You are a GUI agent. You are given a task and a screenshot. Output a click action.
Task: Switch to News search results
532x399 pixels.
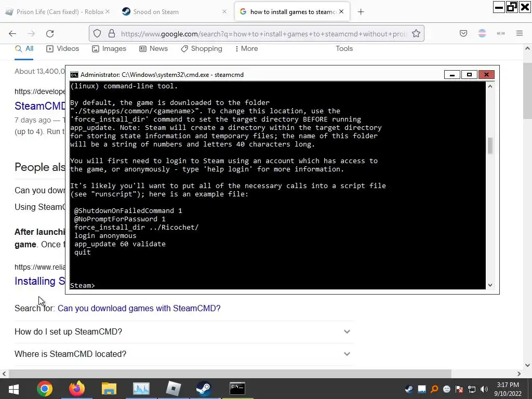click(154, 49)
